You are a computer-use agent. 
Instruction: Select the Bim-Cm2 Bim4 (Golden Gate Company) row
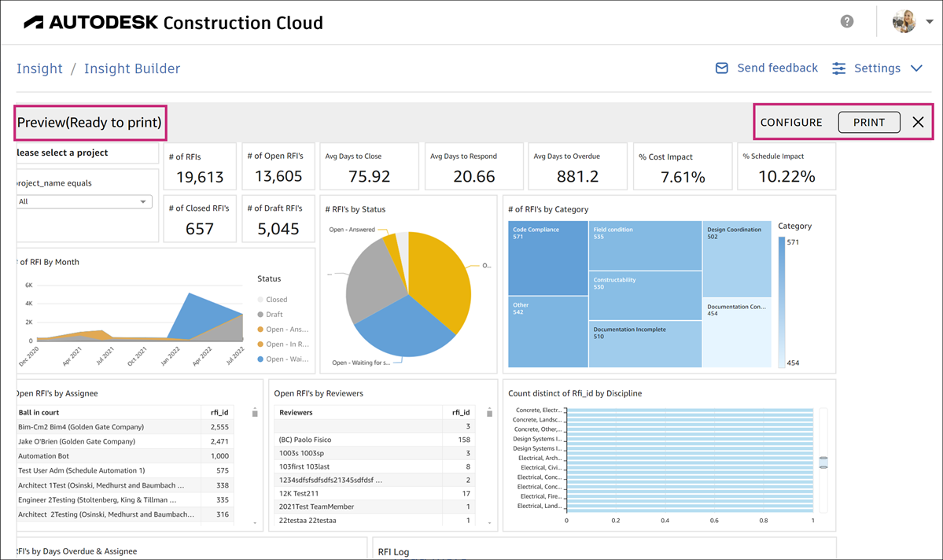click(124, 427)
